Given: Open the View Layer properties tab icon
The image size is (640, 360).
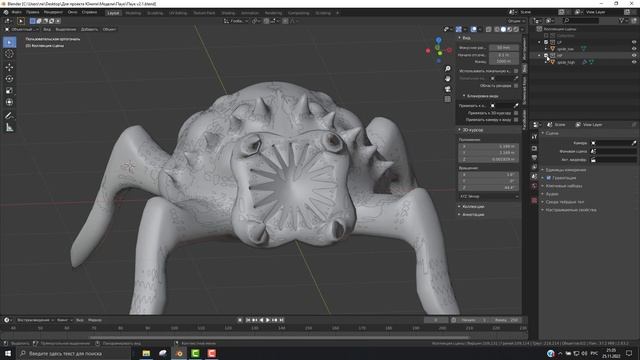Looking at the screenshot, I should [534, 167].
